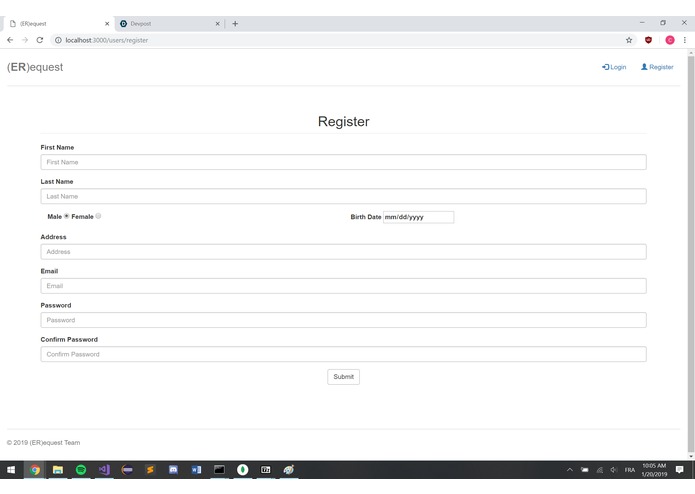Open a new browser tab with plus
Image resolution: width=695 pixels, height=494 pixels.
[235, 23]
